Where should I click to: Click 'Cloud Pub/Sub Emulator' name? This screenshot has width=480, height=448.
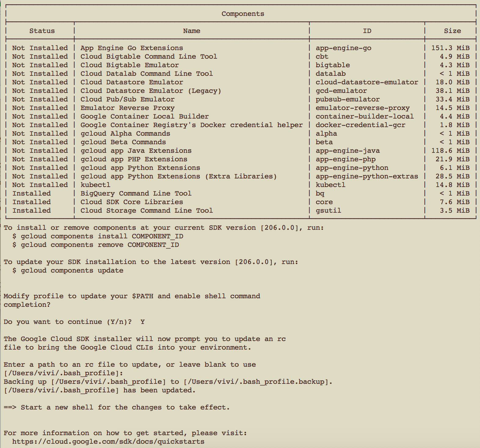pyautogui.click(x=127, y=99)
